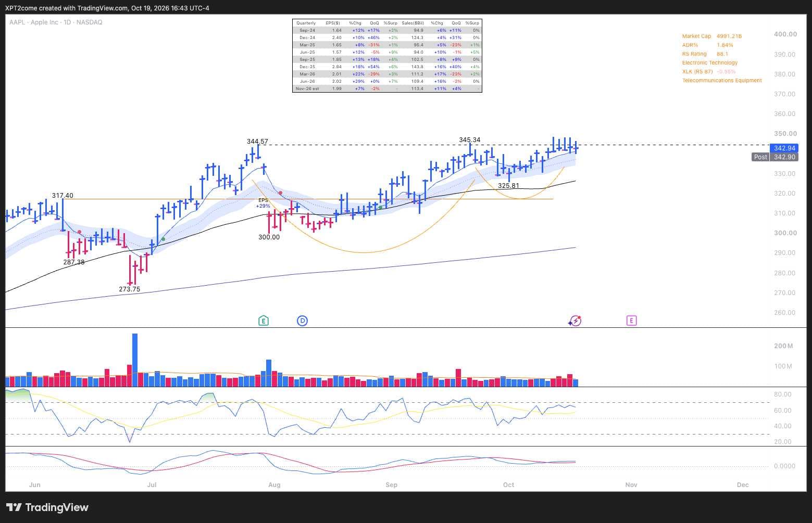Click the 287.38 low price label
The height and width of the screenshot is (523, 812).
[x=74, y=262]
